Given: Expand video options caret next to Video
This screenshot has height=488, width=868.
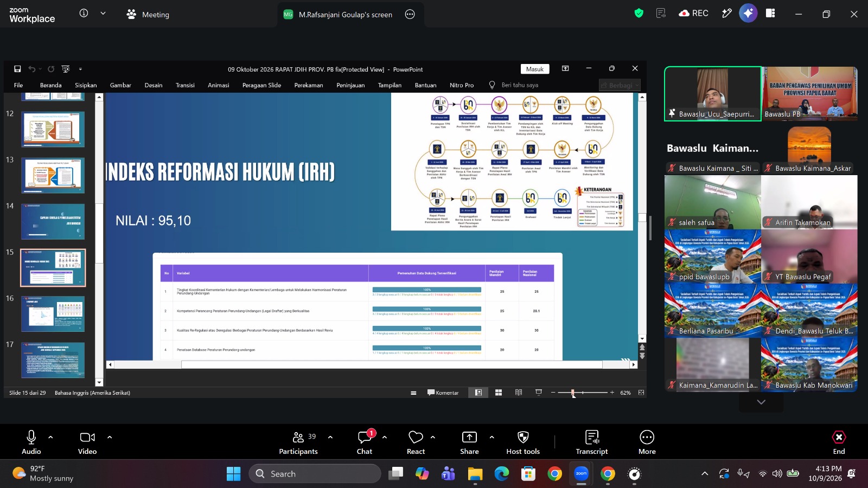Looking at the screenshot, I should tap(110, 437).
